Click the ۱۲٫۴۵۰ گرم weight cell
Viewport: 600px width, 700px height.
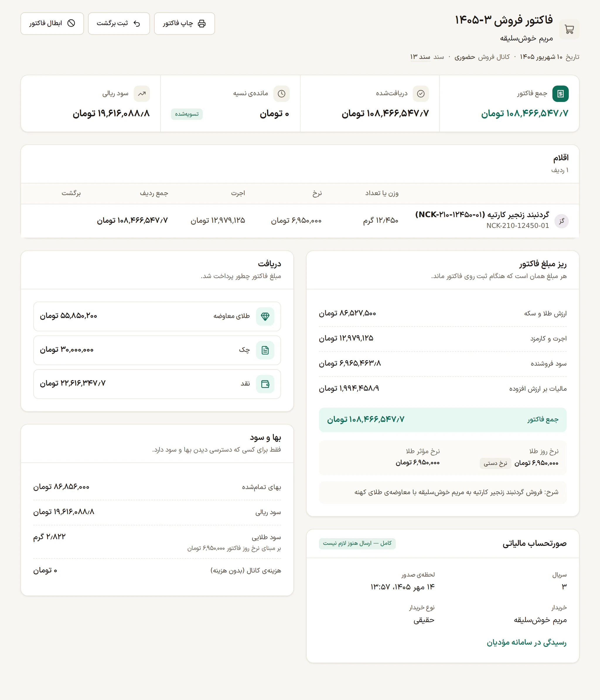click(381, 221)
